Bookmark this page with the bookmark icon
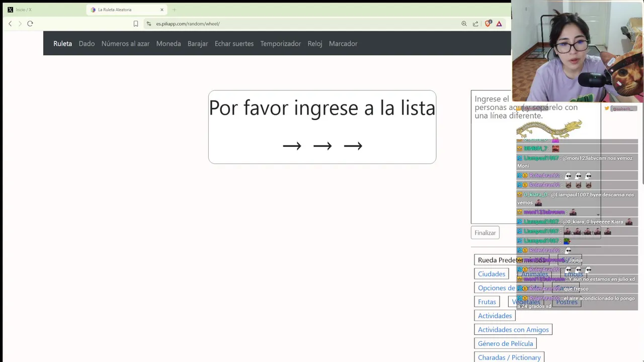Screen dimensions: 644x362 coord(136,24)
